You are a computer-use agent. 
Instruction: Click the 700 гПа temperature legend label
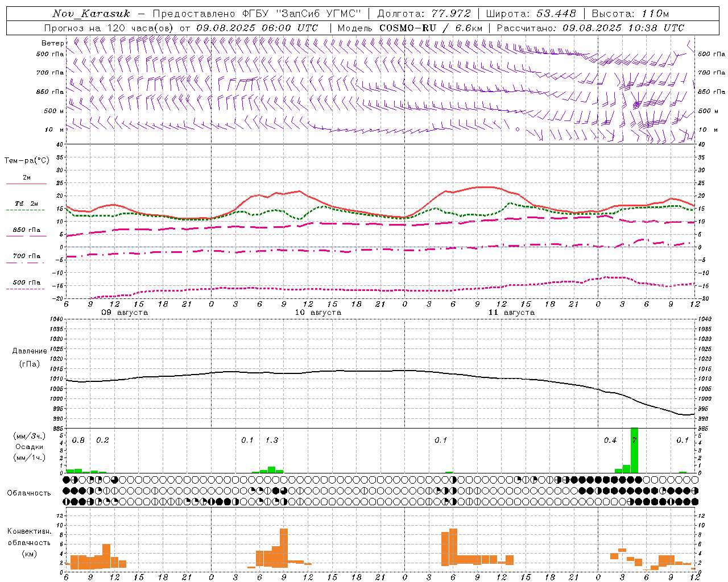(27, 256)
